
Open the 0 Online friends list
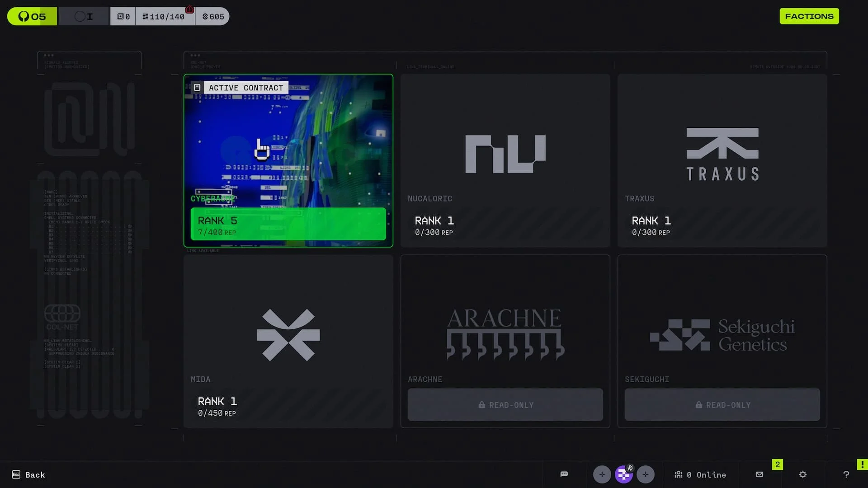tap(700, 474)
